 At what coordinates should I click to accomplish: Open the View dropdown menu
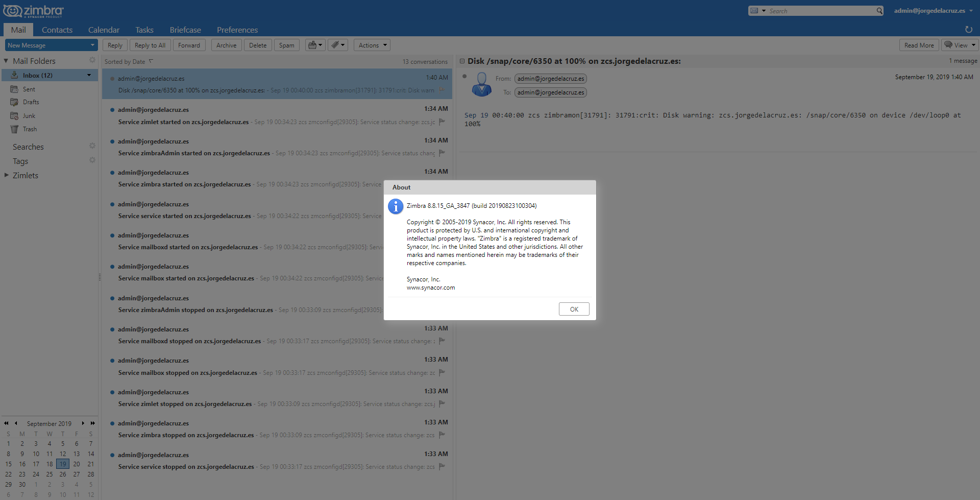coord(960,45)
